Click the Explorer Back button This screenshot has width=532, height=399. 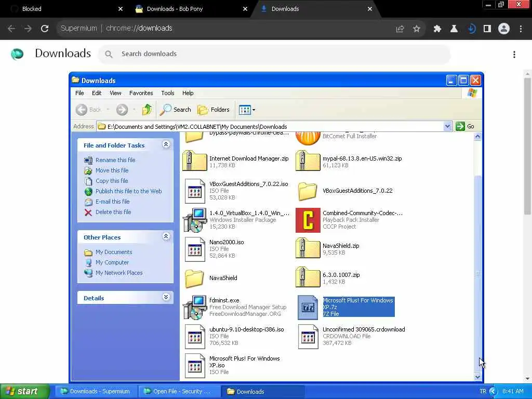click(88, 109)
